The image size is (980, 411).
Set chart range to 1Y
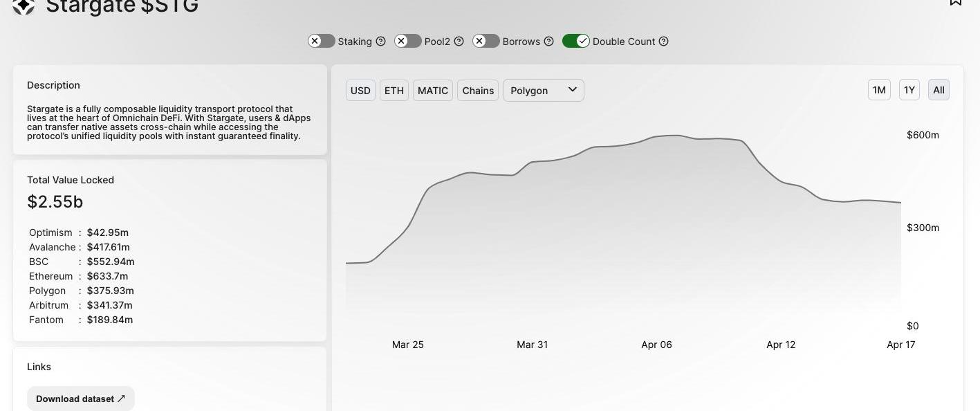pyautogui.click(x=909, y=90)
